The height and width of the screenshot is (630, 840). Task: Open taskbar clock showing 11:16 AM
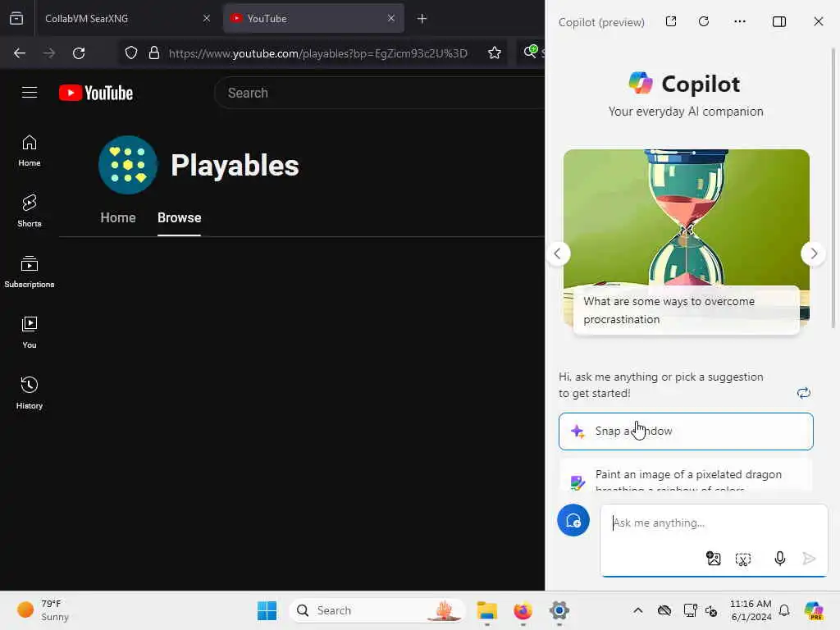(751, 610)
